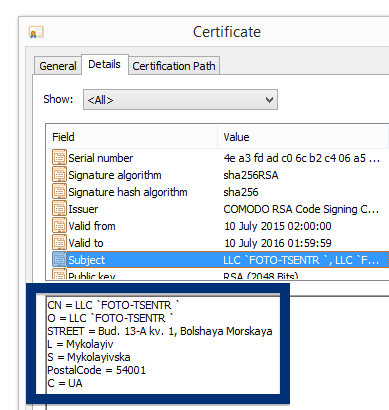Select the Issuer field icon
The width and height of the screenshot is (389, 410).
coord(59,209)
